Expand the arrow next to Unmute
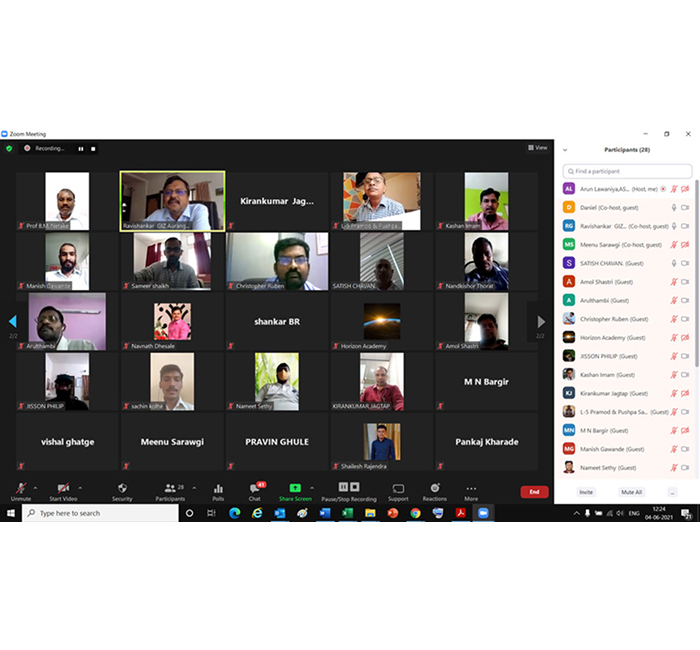 click(35, 487)
